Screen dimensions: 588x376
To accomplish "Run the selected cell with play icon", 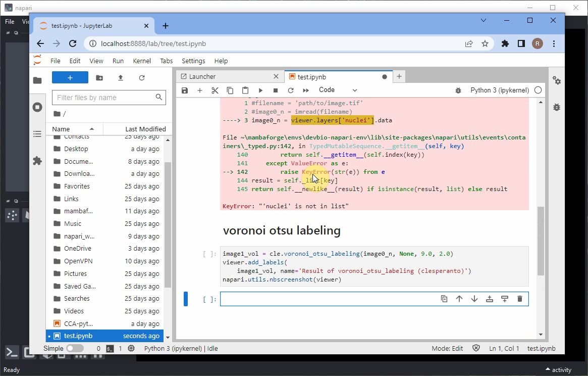I will pyautogui.click(x=260, y=90).
